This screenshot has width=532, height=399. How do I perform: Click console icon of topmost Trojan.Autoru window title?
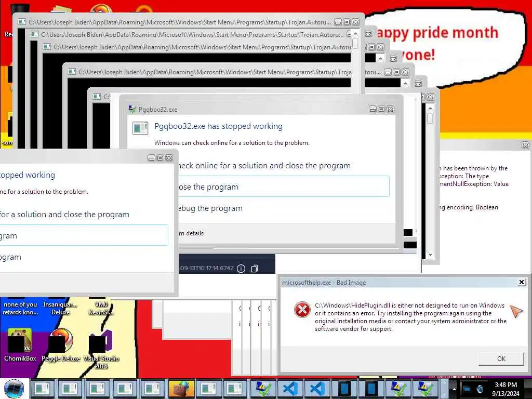[22, 22]
